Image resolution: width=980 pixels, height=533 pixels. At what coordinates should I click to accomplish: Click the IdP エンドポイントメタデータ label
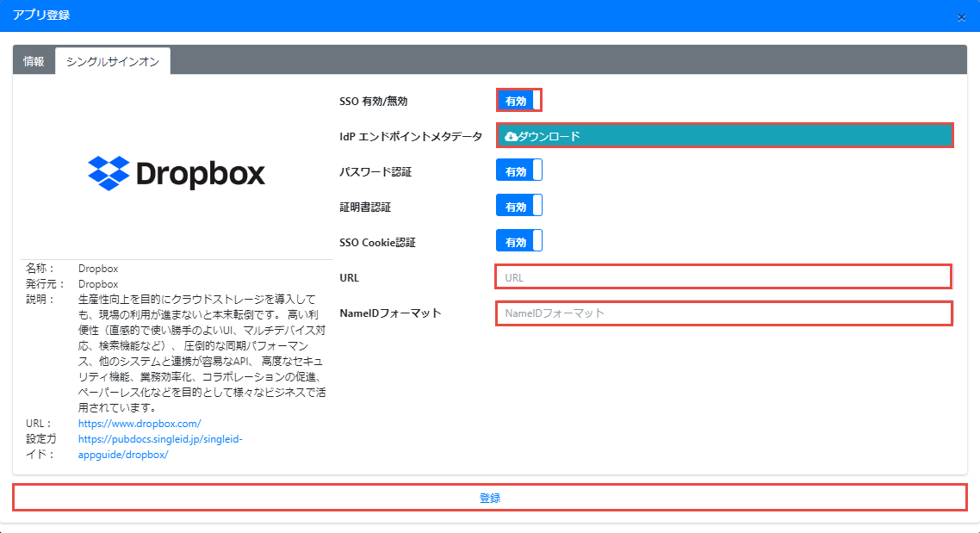point(411,137)
